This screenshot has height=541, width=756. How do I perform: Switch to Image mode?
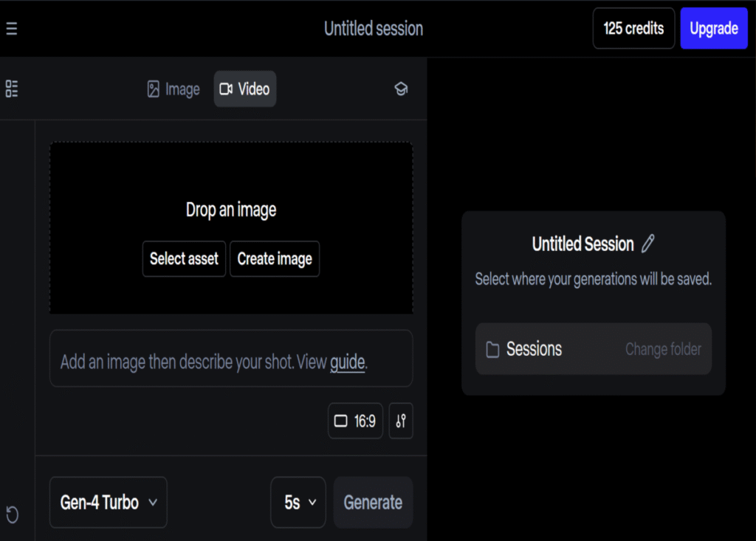coord(173,89)
